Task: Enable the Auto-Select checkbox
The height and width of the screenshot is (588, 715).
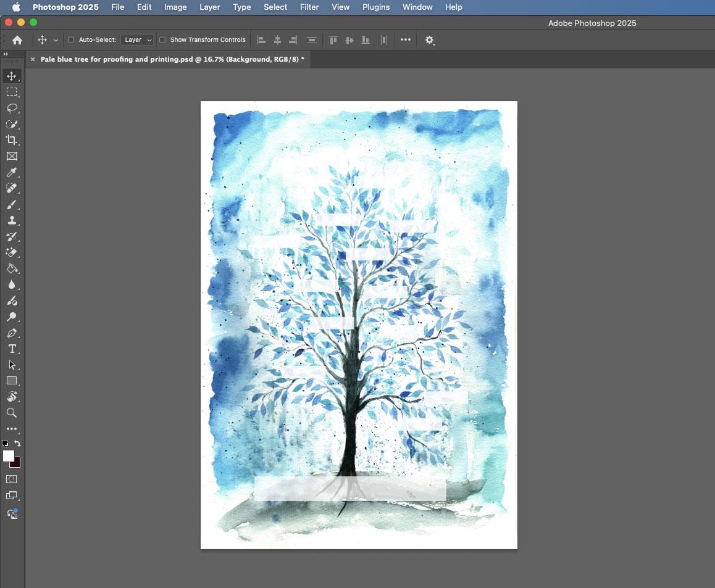Action: point(71,39)
